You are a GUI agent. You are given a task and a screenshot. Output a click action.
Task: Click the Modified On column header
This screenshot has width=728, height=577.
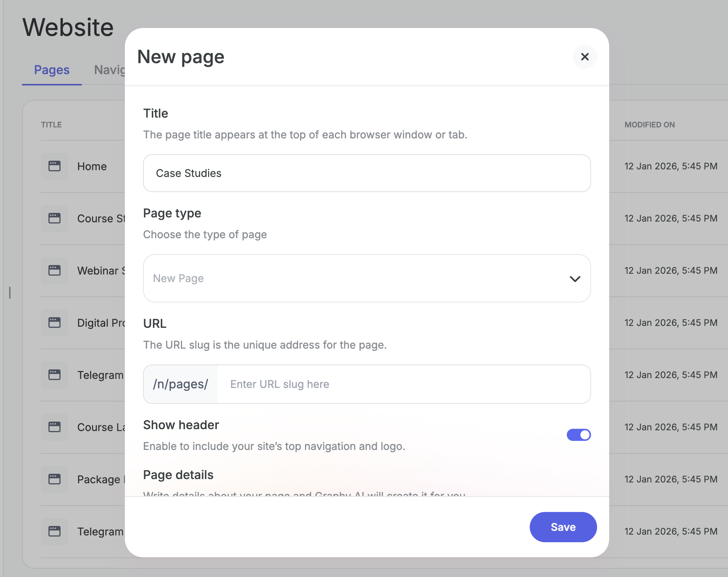point(649,125)
